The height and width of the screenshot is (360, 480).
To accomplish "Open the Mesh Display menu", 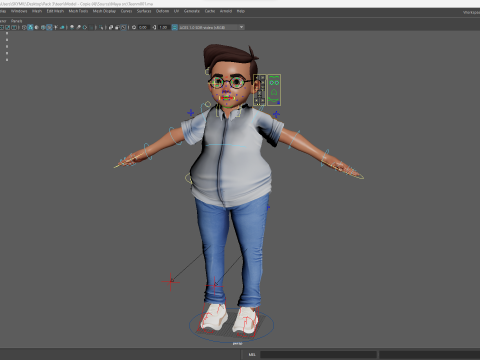I will [104, 11].
